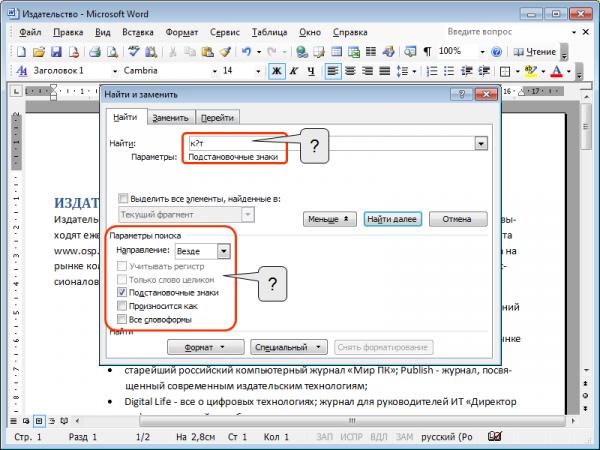Click the Underline (Ч) formatting button

[311, 71]
